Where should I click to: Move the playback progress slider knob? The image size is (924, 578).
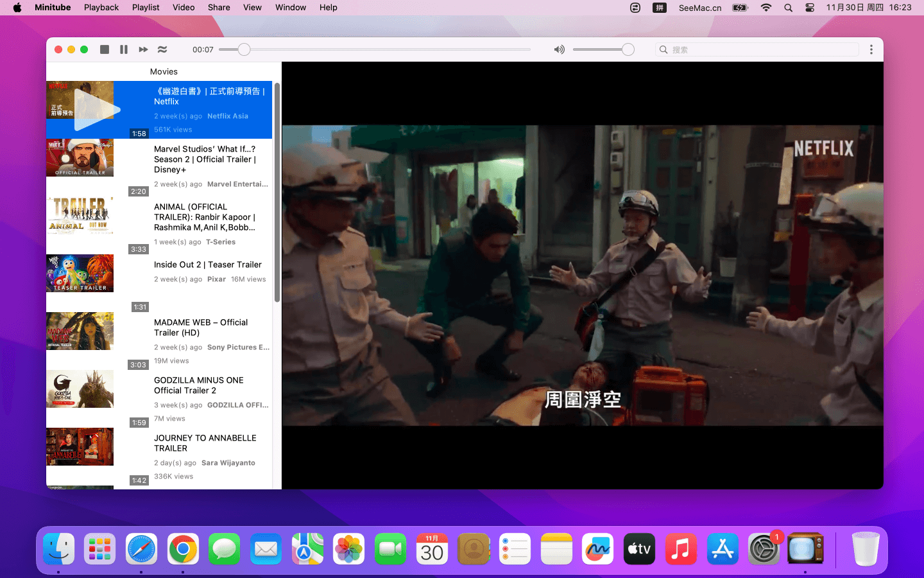(244, 49)
